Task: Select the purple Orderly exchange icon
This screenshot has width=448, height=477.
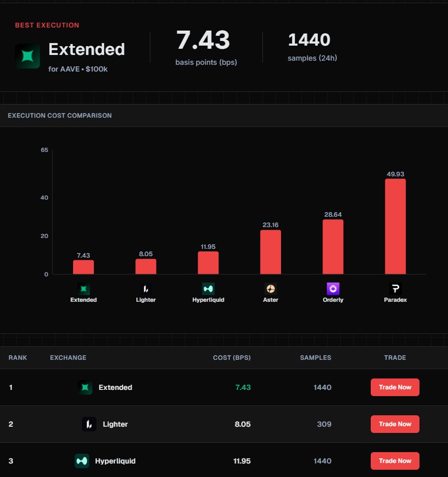Action: [332, 288]
